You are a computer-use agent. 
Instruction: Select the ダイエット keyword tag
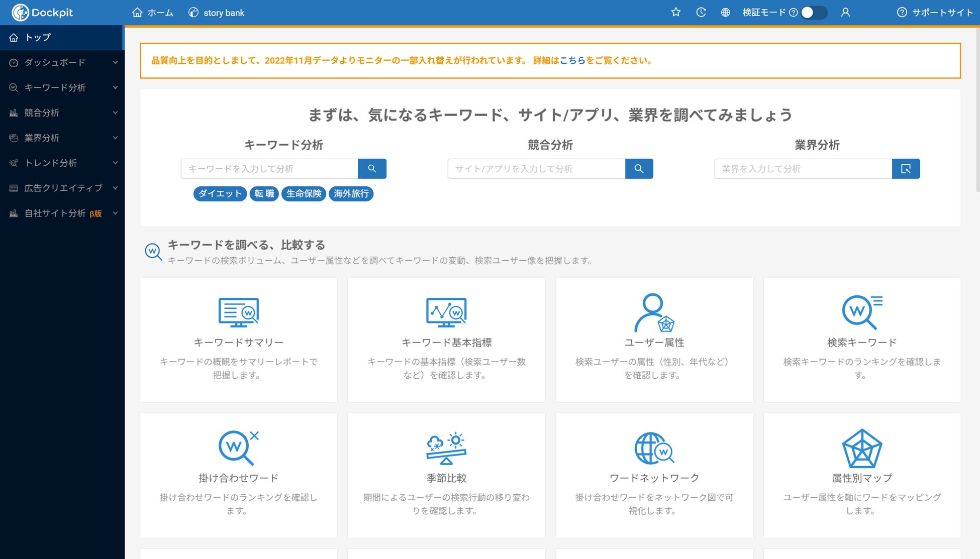click(x=220, y=193)
